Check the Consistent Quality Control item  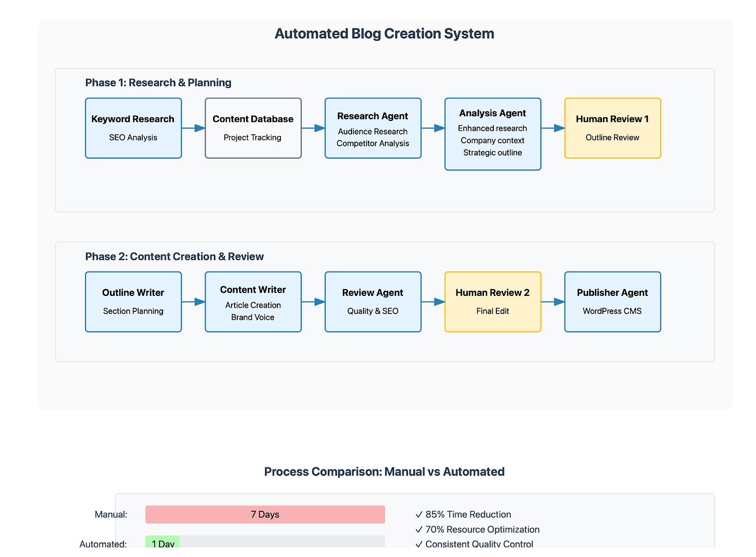[x=474, y=544]
